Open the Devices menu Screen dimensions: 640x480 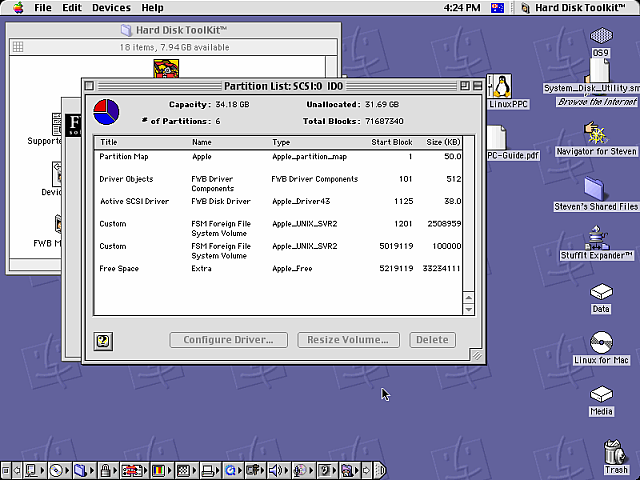pyautogui.click(x=111, y=7)
